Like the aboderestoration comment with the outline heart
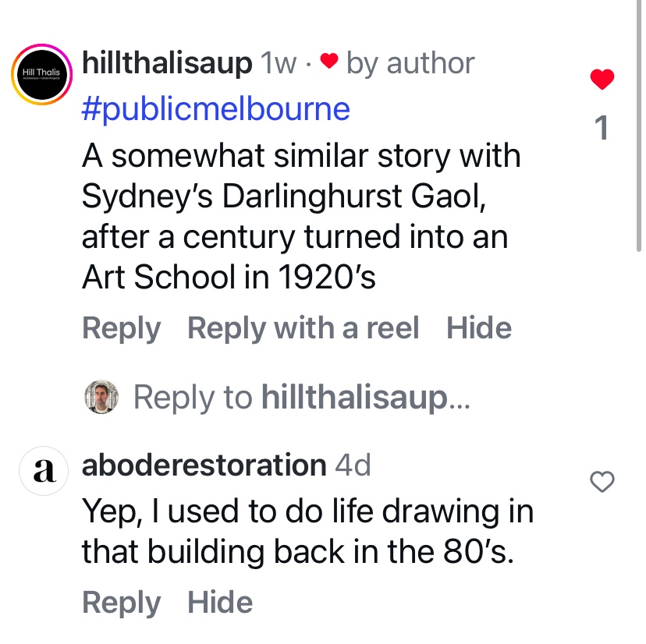The width and height of the screenshot is (646, 644). pyautogui.click(x=602, y=483)
